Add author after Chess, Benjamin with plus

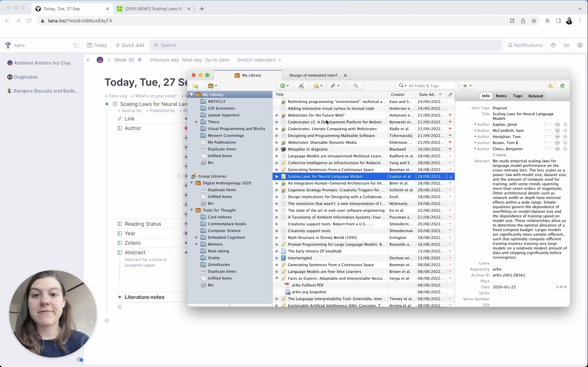tap(565, 149)
